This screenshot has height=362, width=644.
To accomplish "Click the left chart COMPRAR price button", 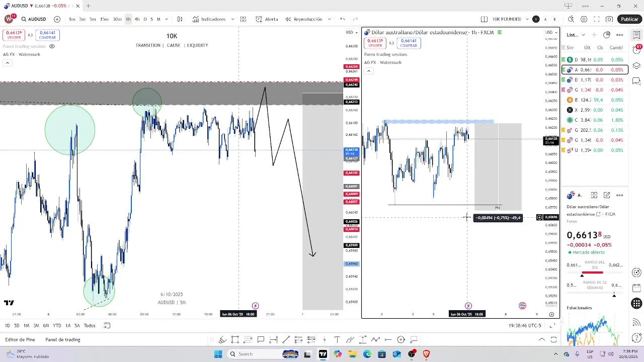I will point(47,35).
